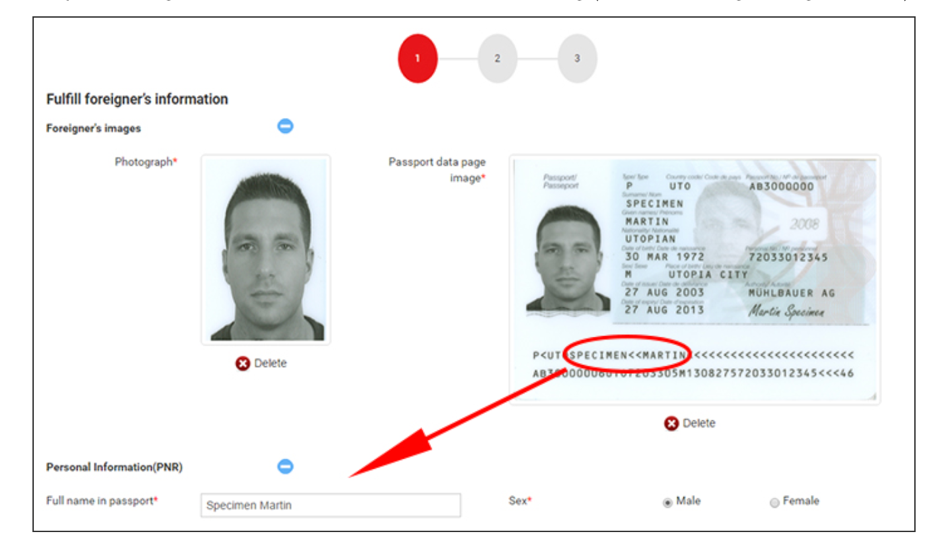Click the Passport data page image label
Viewport: 939px width, 541px height.
437,170
